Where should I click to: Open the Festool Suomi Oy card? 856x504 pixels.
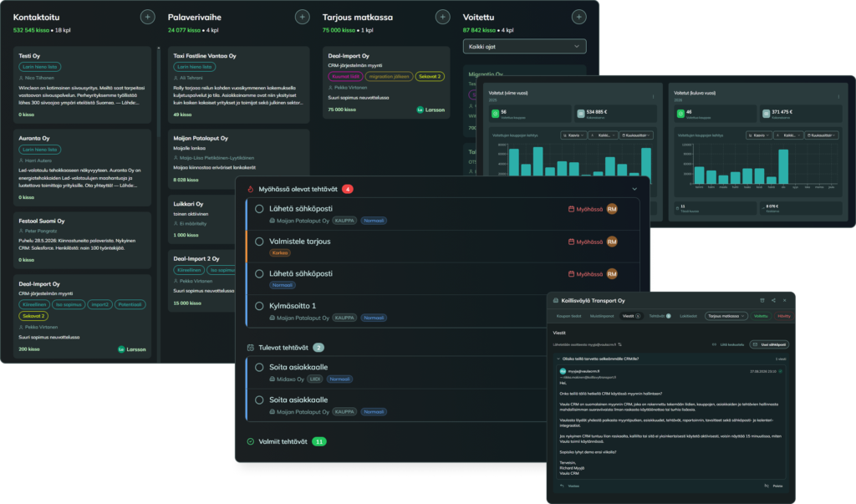(x=82, y=240)
